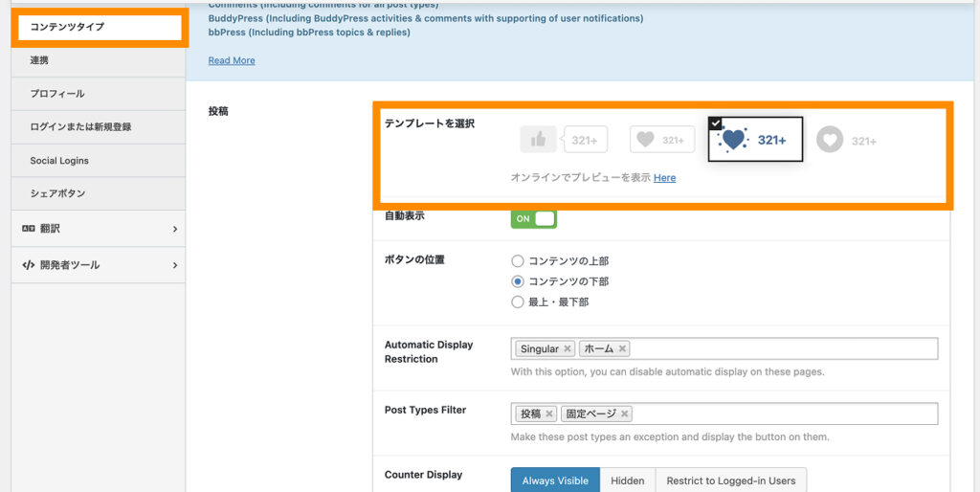Expand the 開発者ツール sidebar section
Screen dimensions: 980x492
coord(99,265)
